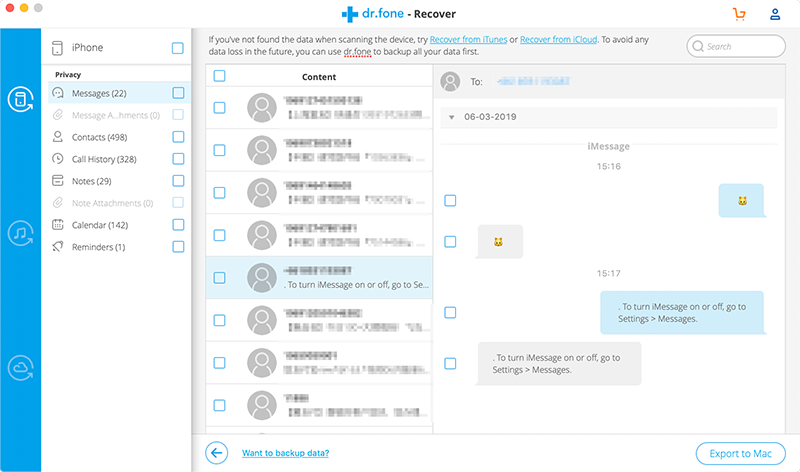Image resolution: width=800 pixels, height=472 pixels.
Task: Check the selected iMessage conversation row checkbox
Action: click(219, 278)
